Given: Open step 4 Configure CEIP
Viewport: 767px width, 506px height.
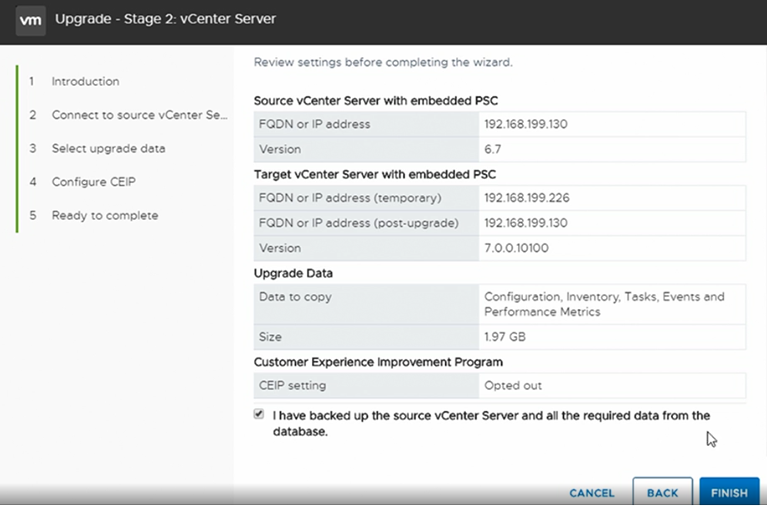Looking at the screenshot, I should pyautogui.click(x=93, y=182).
